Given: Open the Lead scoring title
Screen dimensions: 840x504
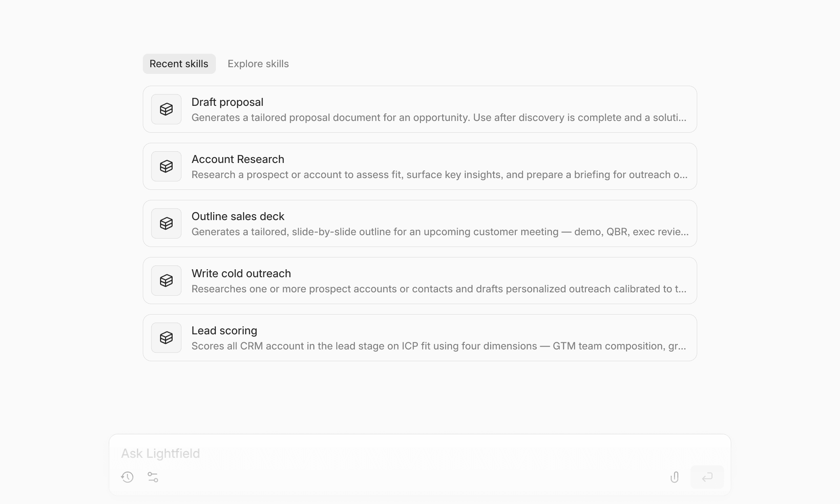Looking at the screenshot, I should coord(224,331).
